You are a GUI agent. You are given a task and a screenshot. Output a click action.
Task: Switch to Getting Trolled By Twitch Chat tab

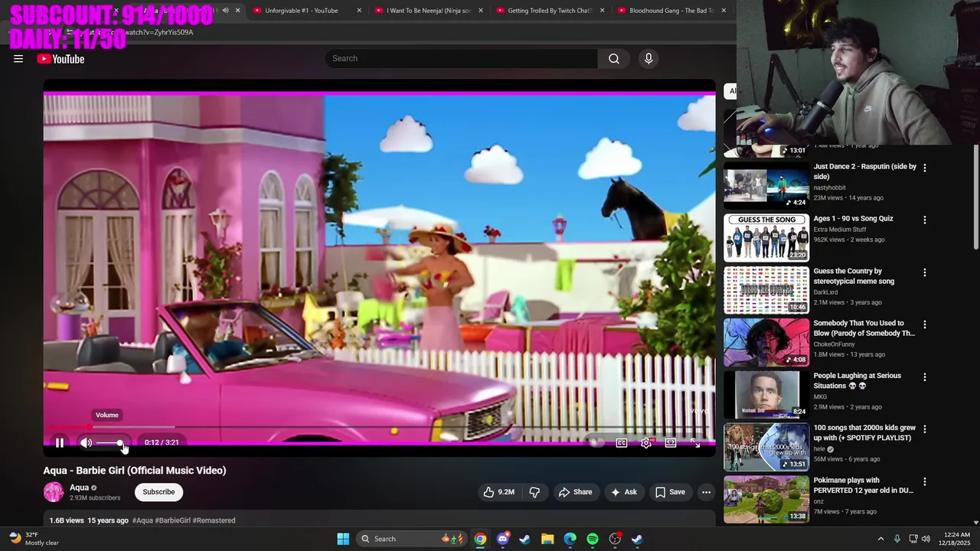[x=550, y=11]
